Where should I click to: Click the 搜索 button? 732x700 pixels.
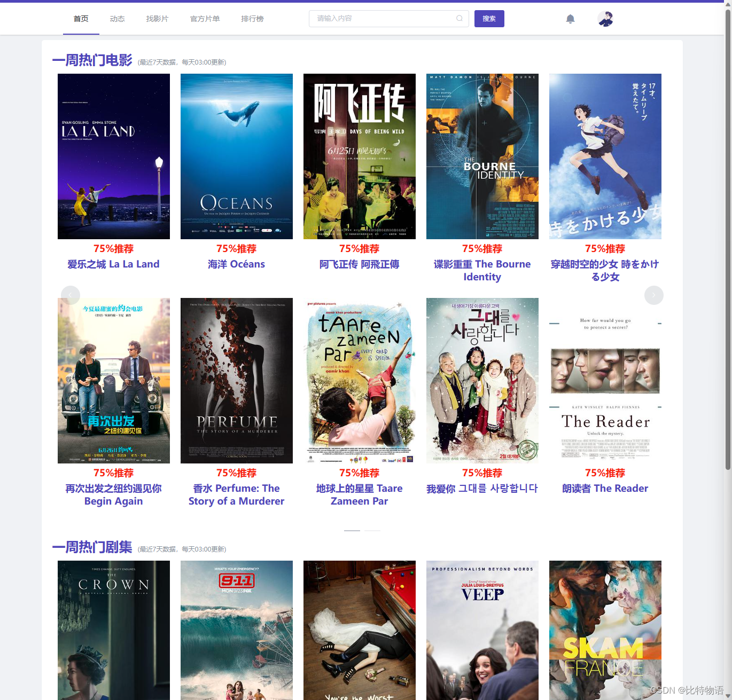point(489,19)
